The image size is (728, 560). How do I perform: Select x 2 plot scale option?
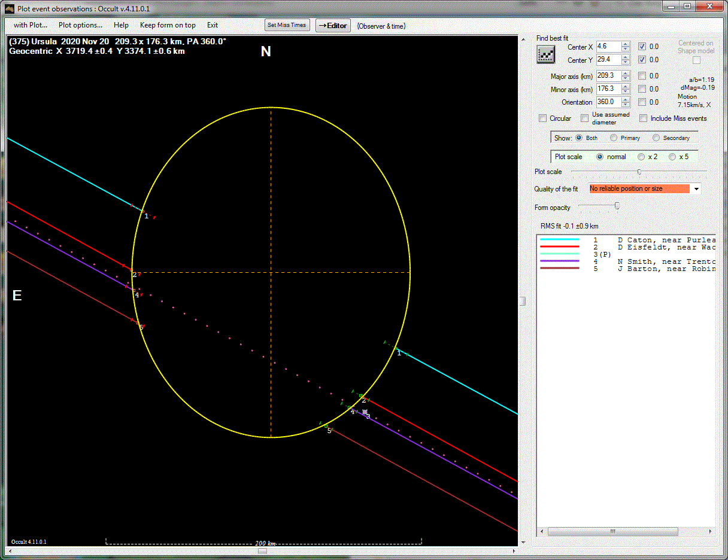pos(641,157)
